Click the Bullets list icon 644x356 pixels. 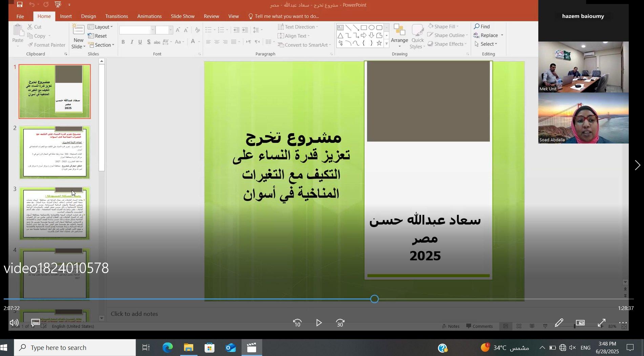(209, 30)
